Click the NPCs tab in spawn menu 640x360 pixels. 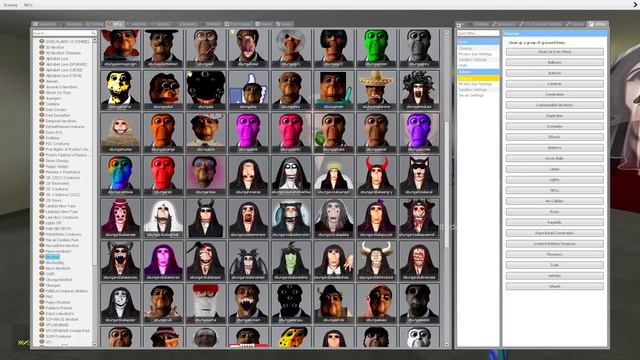coord(116,24)
